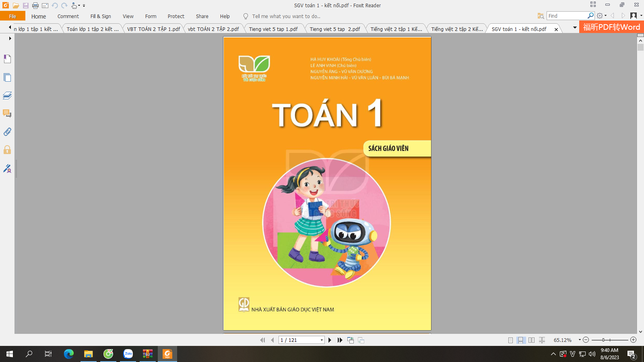Show the Layers panel
The height and width of the screenshot is (362, 644).
[x=7, y=95]
